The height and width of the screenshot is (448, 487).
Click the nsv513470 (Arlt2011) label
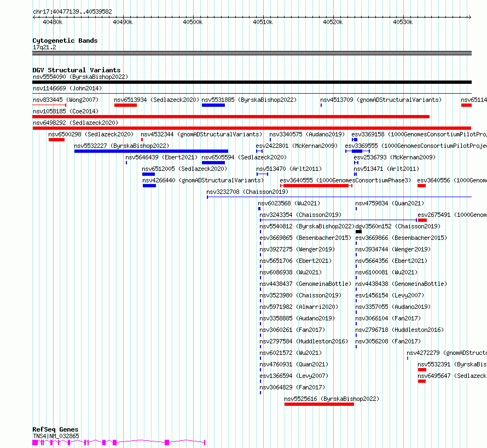(289, 169)
